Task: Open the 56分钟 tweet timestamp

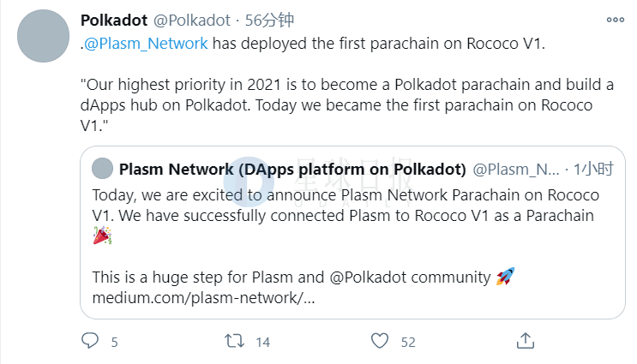Action: coord(269,20)
